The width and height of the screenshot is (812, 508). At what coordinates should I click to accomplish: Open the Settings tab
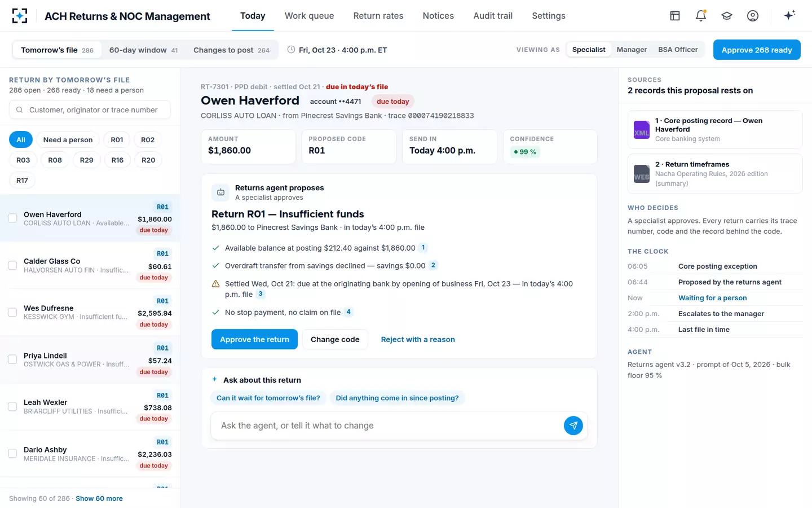click(549, 16)
